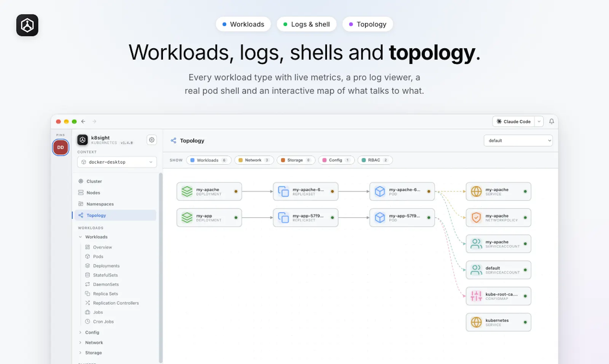Click the my-apache serviceaccount users icon
The width and height of the screenshot is (609, 364).
click(x=476, y=244)
